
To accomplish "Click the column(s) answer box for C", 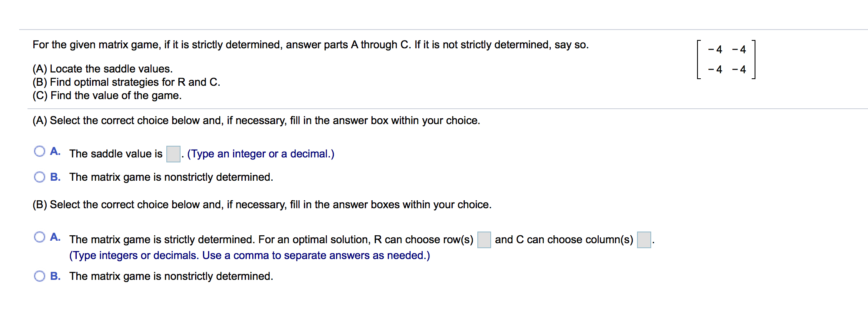I will (645, 239).
